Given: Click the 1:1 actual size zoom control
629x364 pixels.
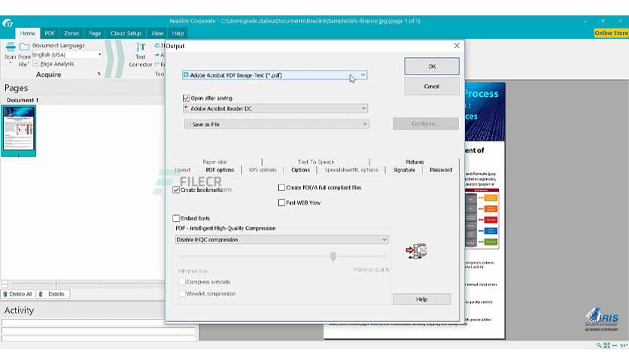Looking at the screenshot, I should (624, 345).
